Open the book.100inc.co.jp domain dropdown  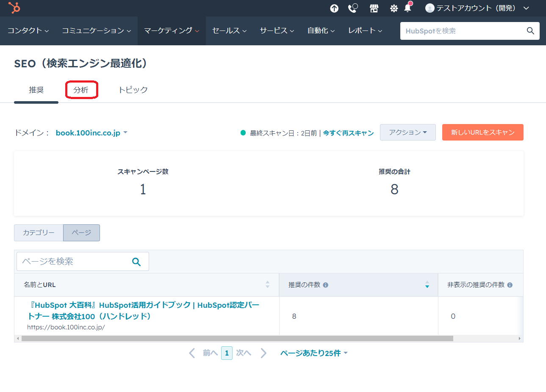(91, 133)
